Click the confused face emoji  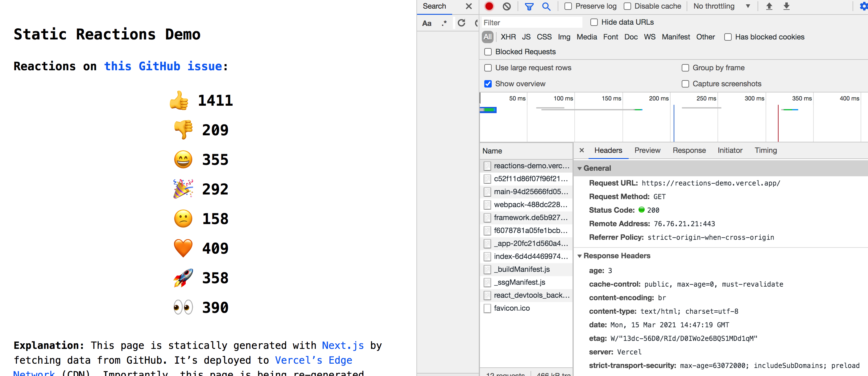183,219
